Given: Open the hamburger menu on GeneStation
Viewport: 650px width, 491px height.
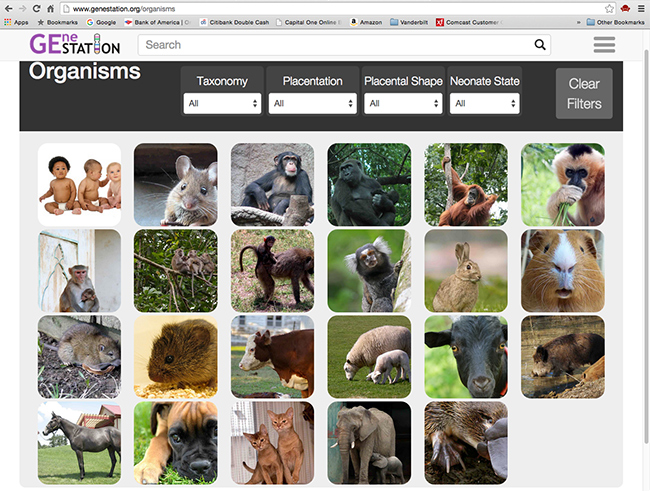Looking at the screenshot, I should pyautogui.click(x=604, y=45).
